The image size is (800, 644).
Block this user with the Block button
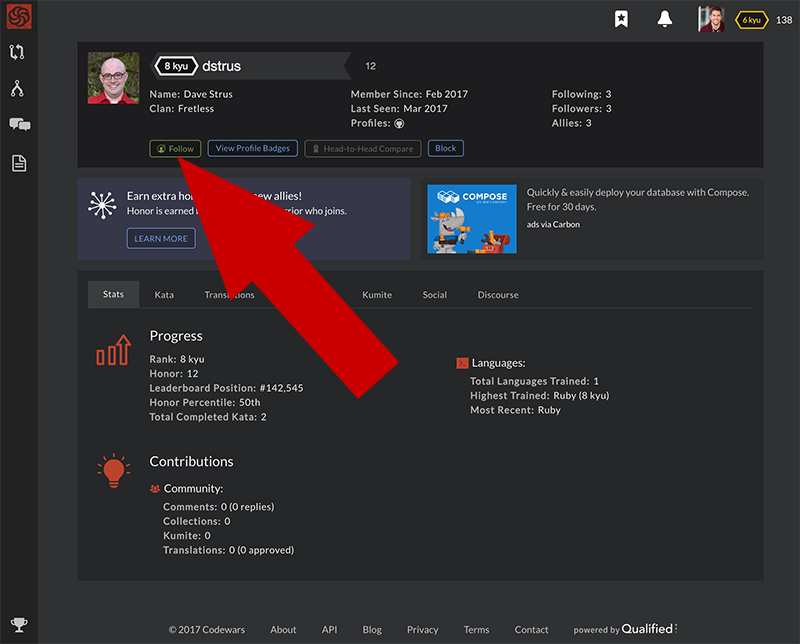click(x=445, y=148)
